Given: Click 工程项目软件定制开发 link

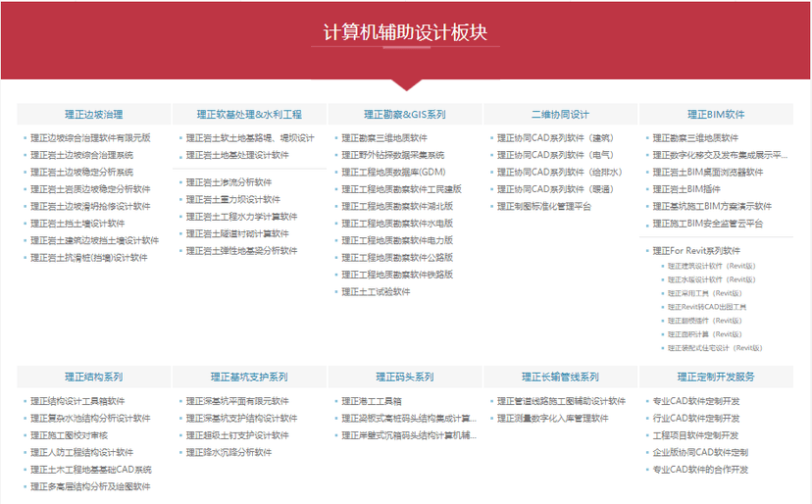Looking at the screenshot, I should (695, 435).
